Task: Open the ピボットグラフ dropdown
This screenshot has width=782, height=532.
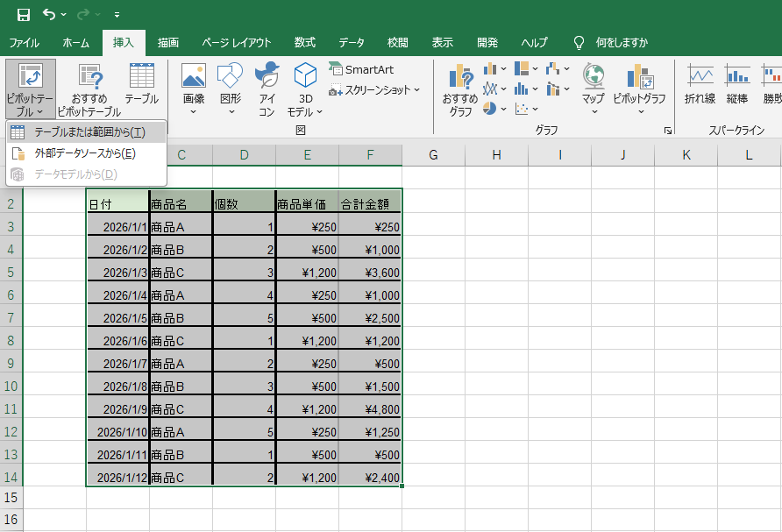Action: coord(640,111)
